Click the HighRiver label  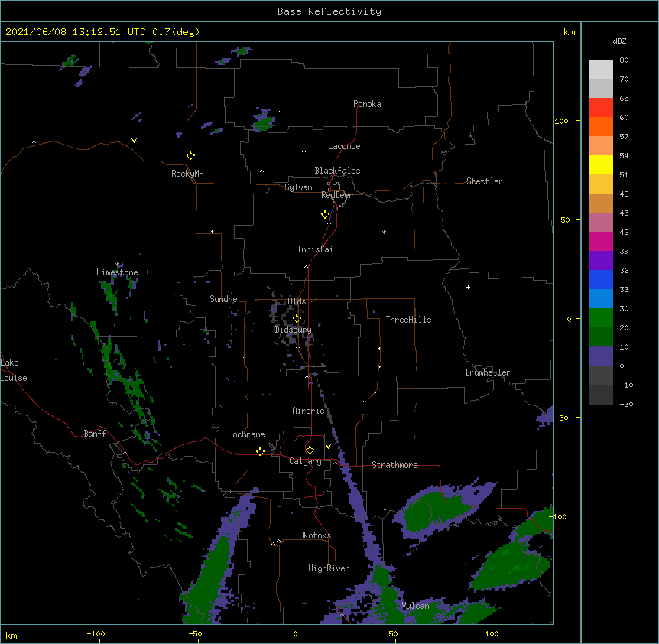[x=329, y=568]
